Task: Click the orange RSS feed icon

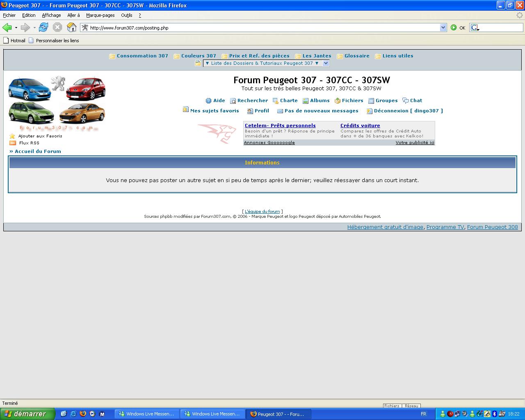Action: [x=12, y=143]
